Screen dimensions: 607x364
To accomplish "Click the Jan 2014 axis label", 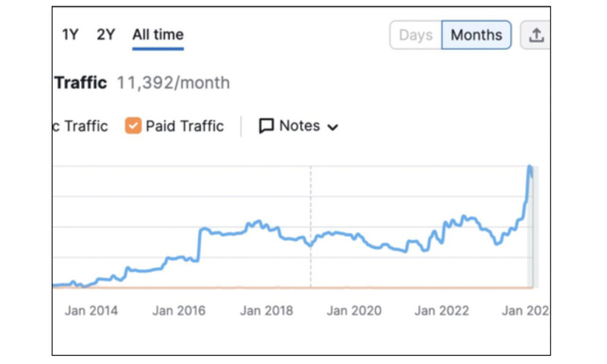I will pyautogui.click(x=91, y=310).
